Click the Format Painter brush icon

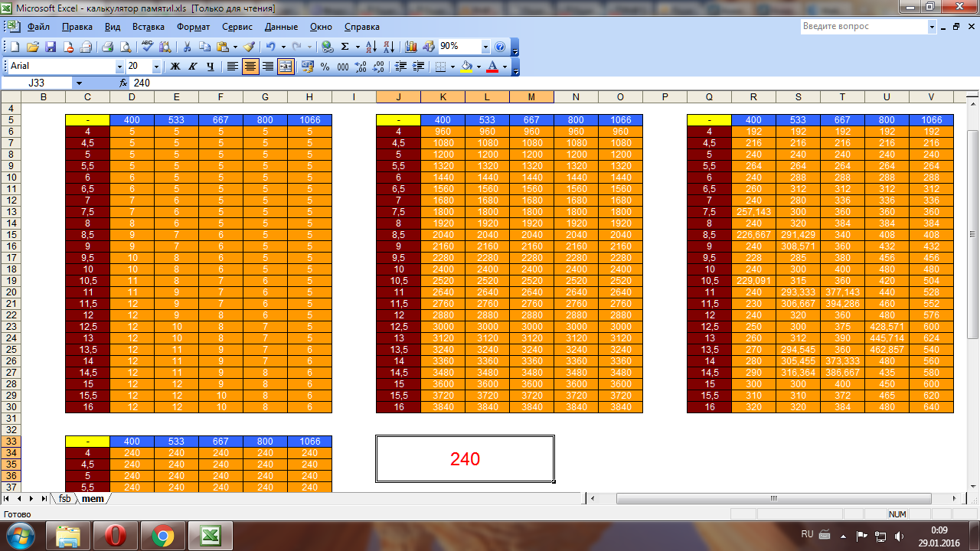[250, 47]
